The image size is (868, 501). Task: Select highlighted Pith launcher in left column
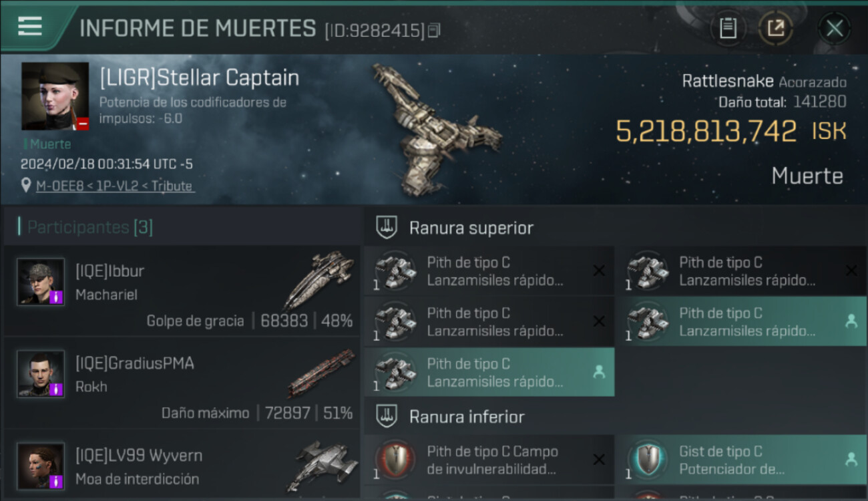489,372
